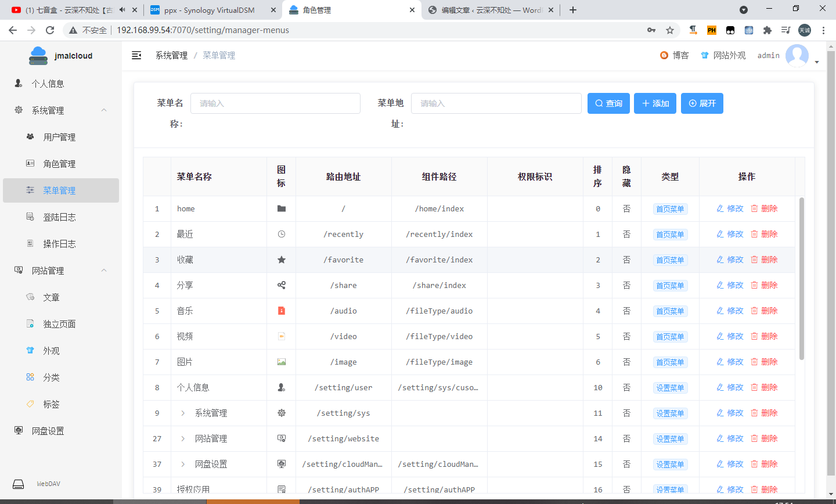This screenshot has height=504, width=836.
Task: Click the clock icon in the 最近 row
Action: click(282, 234)
